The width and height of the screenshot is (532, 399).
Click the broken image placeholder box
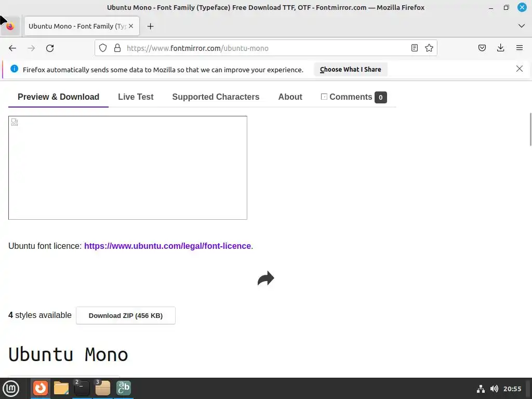[128, 168]
